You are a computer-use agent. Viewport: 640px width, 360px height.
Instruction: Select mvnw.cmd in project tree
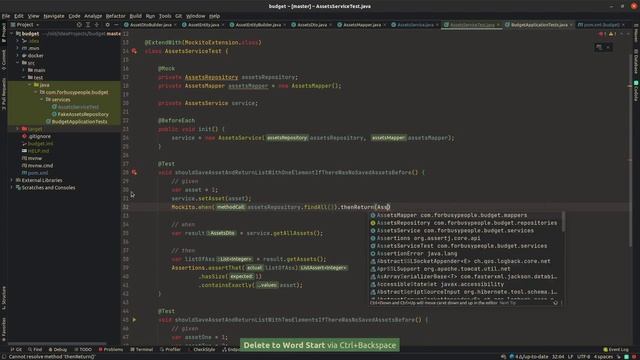pos(37,166)
